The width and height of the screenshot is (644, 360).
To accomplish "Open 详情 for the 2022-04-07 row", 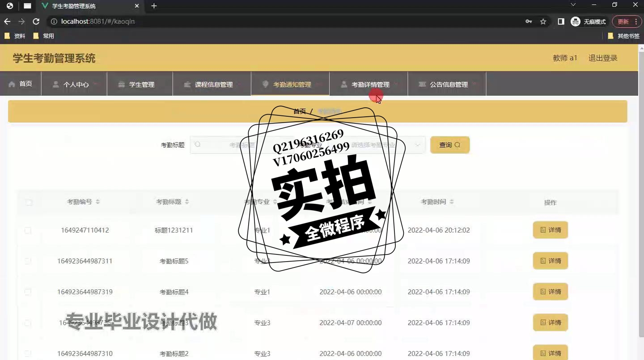I will 551,322.
